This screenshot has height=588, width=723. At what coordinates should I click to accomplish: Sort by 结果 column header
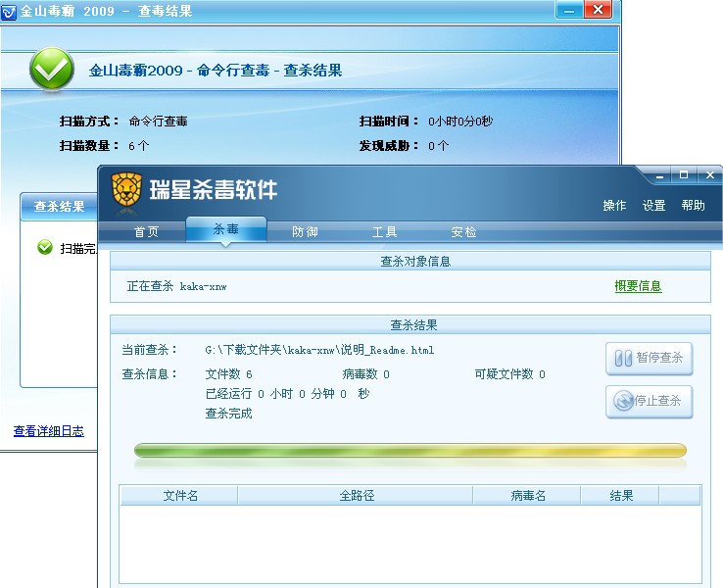point(621,495)
